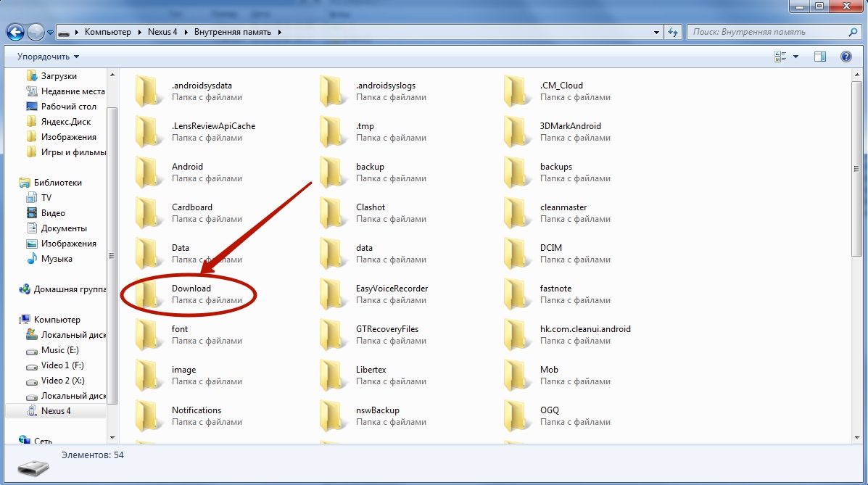Open address bar history dropdown arrow
Screen dimensions: 868x485
tap(656, 32)
